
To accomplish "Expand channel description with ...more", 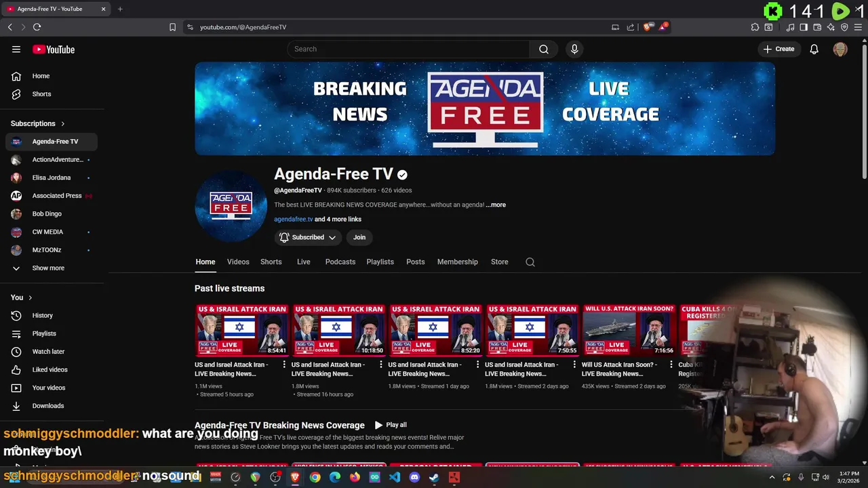I will [x=496, y=205].
